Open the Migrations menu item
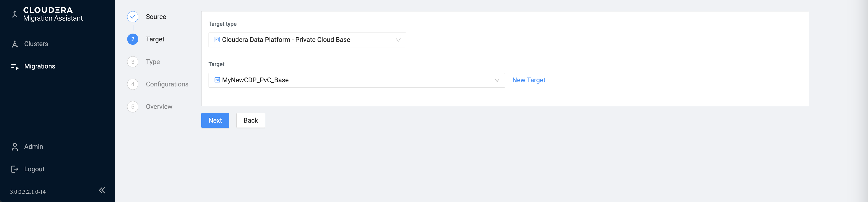The height and width of the screenshot is (202, 868). coord(40,66)
